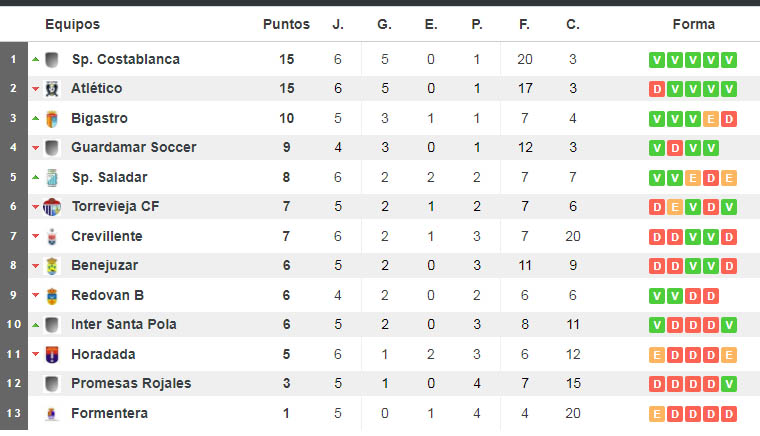Click the Forma column header
This screenshot has width=760, height=436.
click(694, 24)
